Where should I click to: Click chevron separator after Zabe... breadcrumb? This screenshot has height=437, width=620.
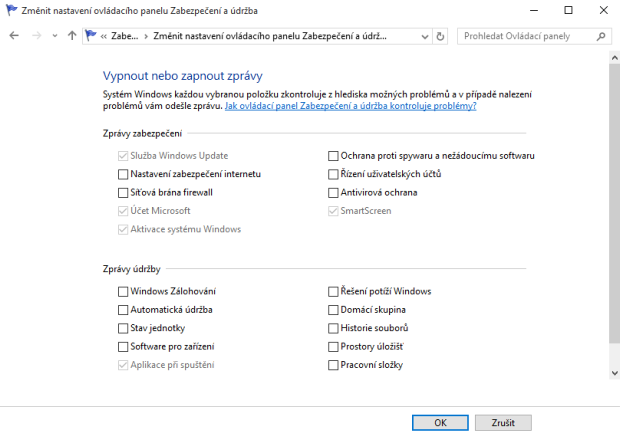point(146,36)
